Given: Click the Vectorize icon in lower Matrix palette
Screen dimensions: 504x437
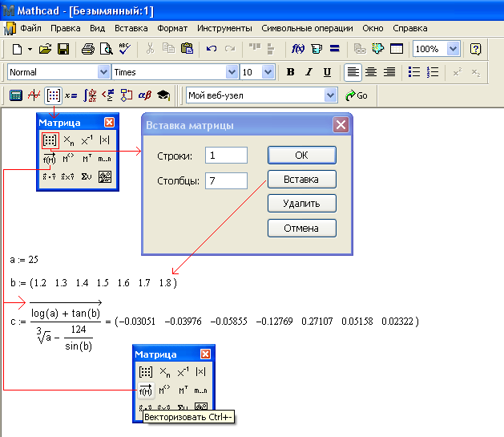Looking at the screenshot, I should point(146,390).
